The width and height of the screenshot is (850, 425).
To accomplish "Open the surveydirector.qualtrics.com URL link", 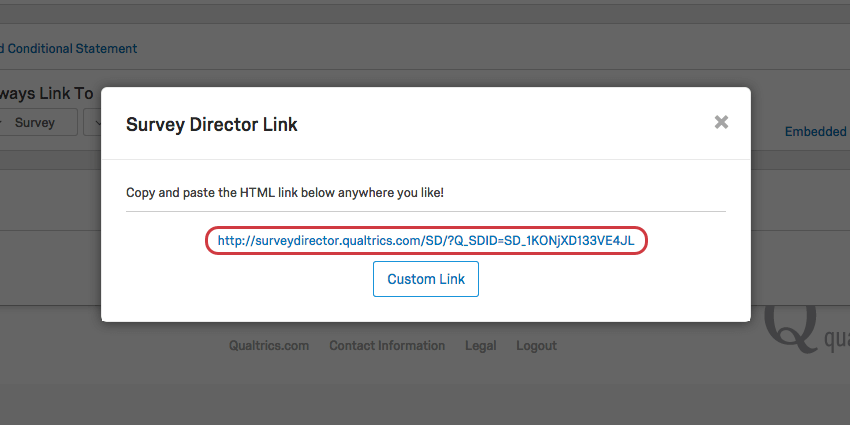I will coord(426,241).
